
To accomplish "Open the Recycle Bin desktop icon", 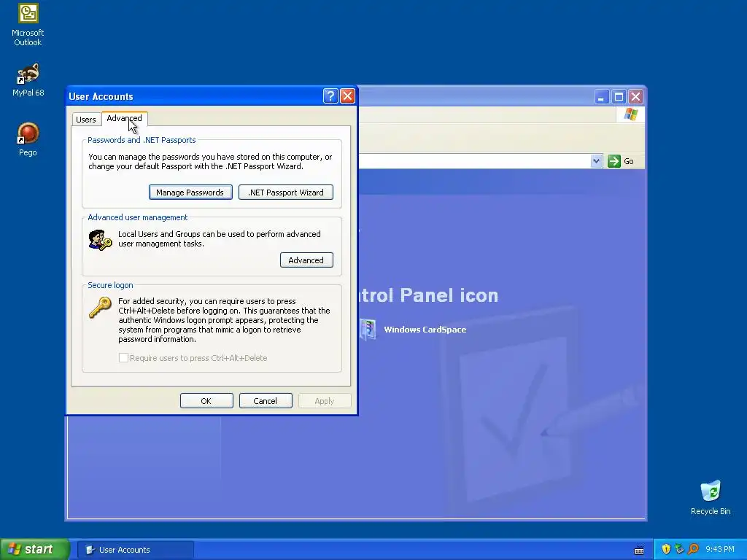I will pyautogui.click(x=711, y=497).
